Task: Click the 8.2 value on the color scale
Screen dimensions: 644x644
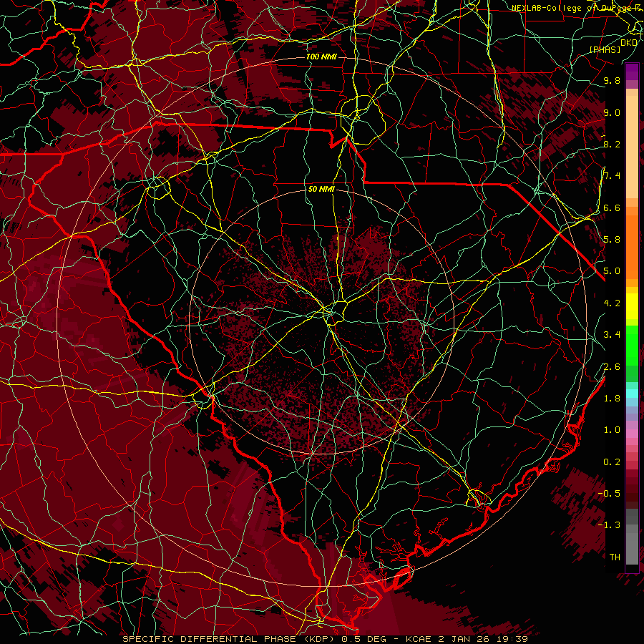Action: pos(612,144)
